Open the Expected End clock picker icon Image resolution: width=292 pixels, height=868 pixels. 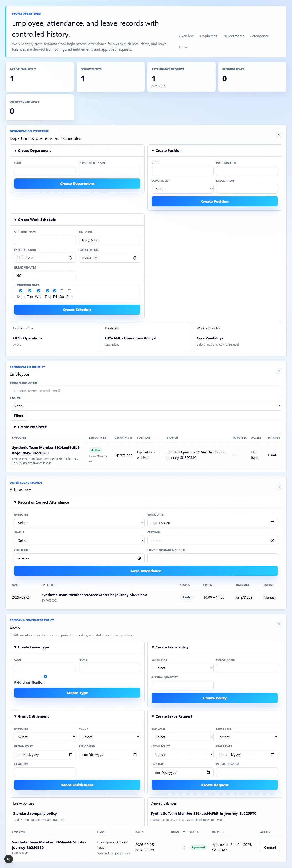[x=135, y=258]
